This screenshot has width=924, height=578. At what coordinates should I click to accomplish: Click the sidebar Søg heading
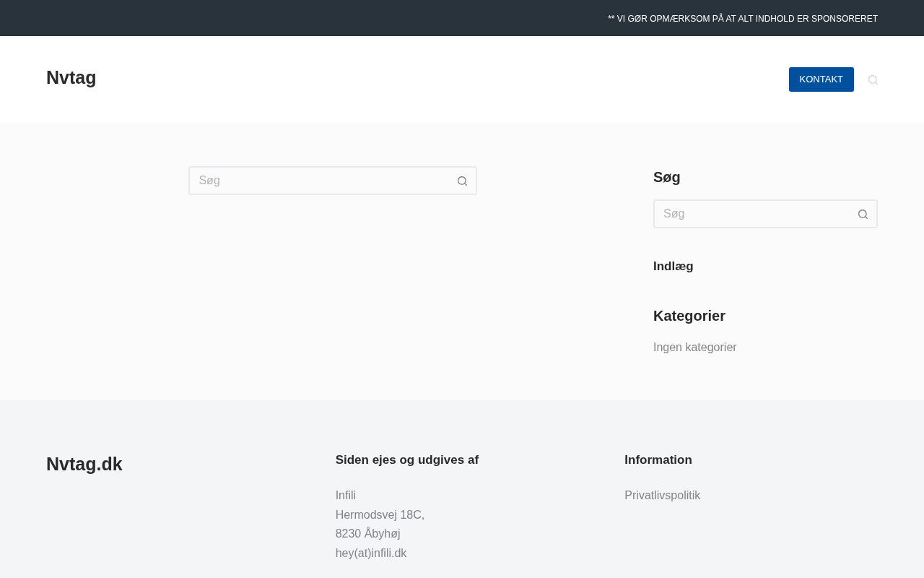666,178
